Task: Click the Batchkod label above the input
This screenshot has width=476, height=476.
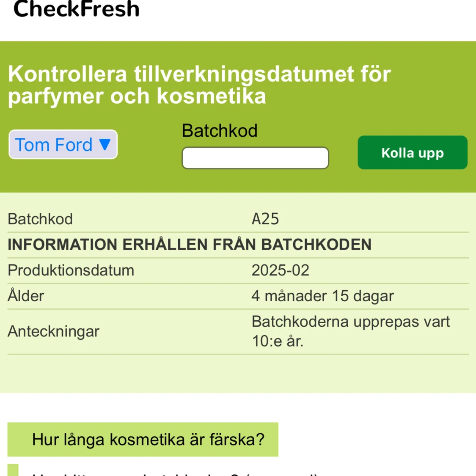Action: click(220, 131)
